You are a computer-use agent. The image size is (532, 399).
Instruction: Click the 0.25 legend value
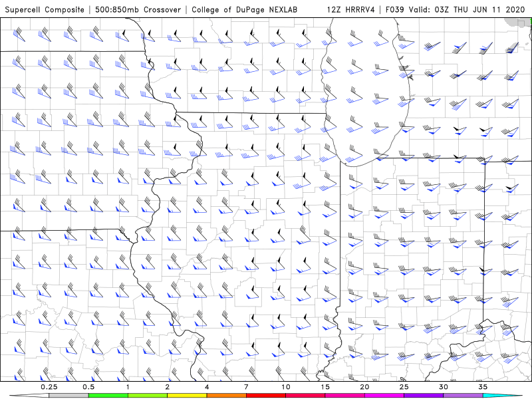pyautogui.click(x=49, y=387)
